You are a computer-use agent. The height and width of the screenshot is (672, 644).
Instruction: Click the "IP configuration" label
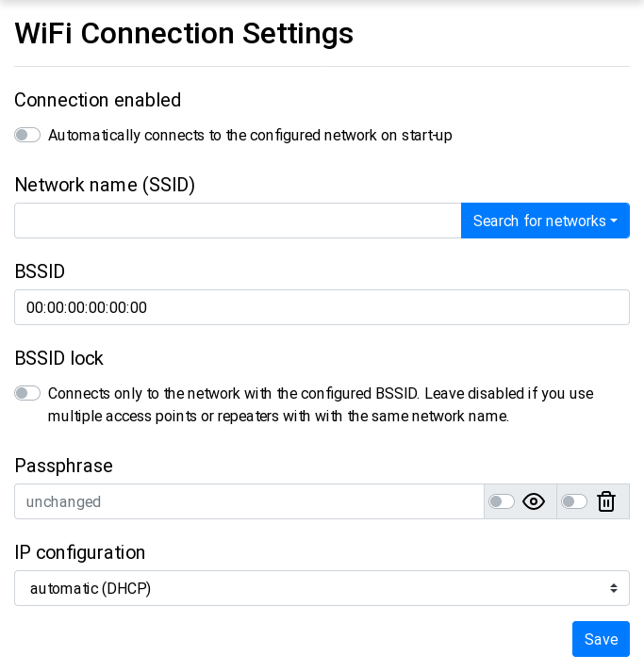[80, 552]
